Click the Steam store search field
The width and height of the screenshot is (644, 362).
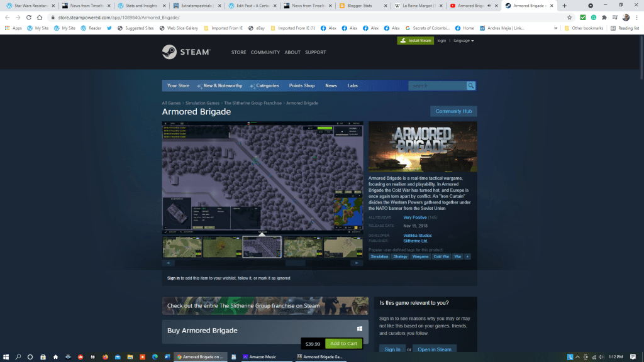[x=437, y=85]
